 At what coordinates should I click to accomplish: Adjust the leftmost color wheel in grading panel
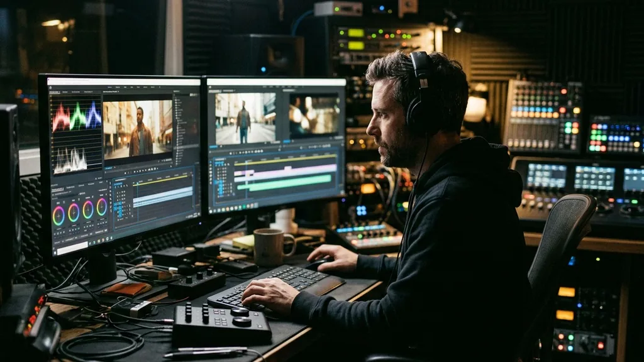pyautogui.click(x=58, y=216)
